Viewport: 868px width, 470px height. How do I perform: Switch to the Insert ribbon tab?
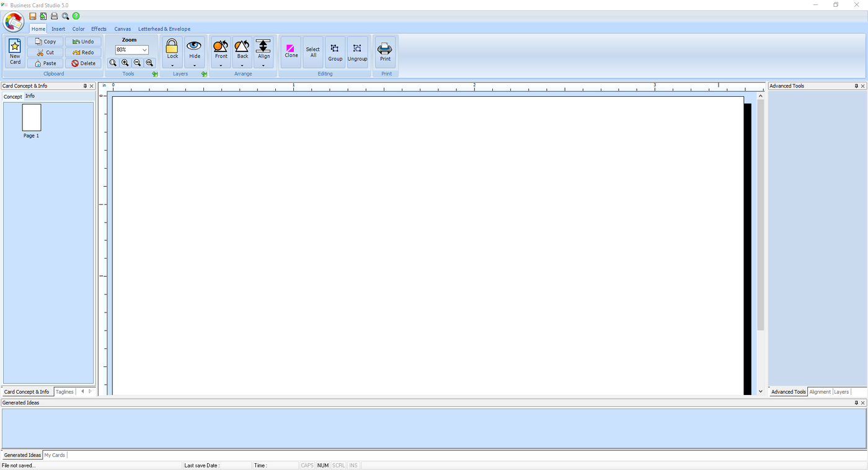pyautogui.click(x=58, y=29)
